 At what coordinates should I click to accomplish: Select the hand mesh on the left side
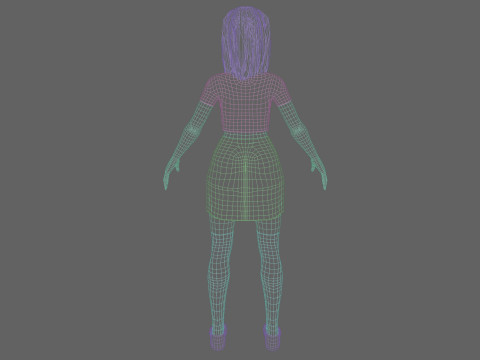click(x=171, y=173)
